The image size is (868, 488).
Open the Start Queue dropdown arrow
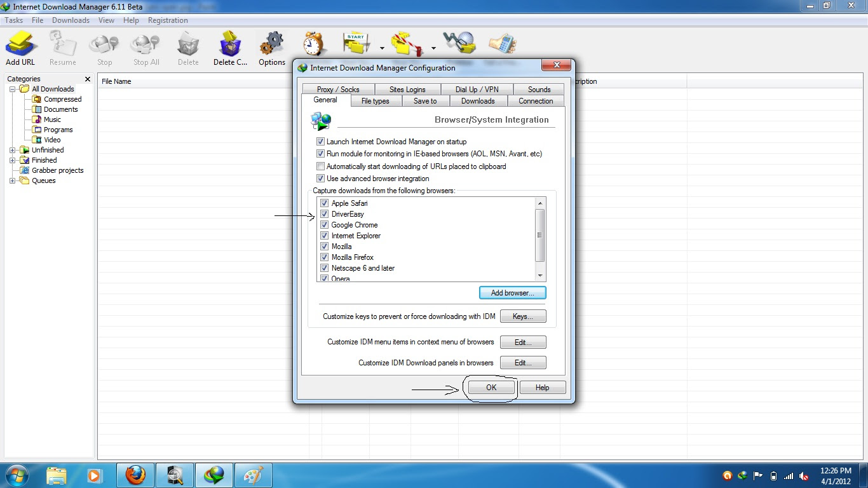[382, 48]
